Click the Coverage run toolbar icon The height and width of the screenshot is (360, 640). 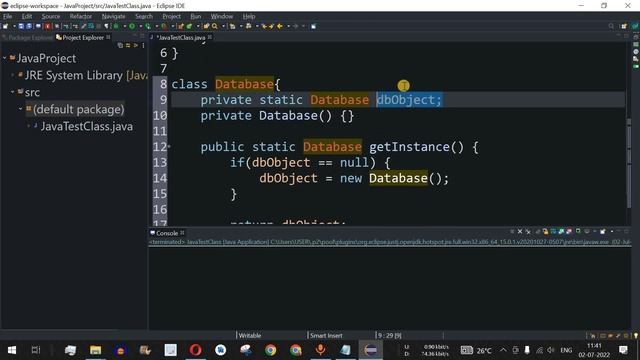click(x=148, y=26)
